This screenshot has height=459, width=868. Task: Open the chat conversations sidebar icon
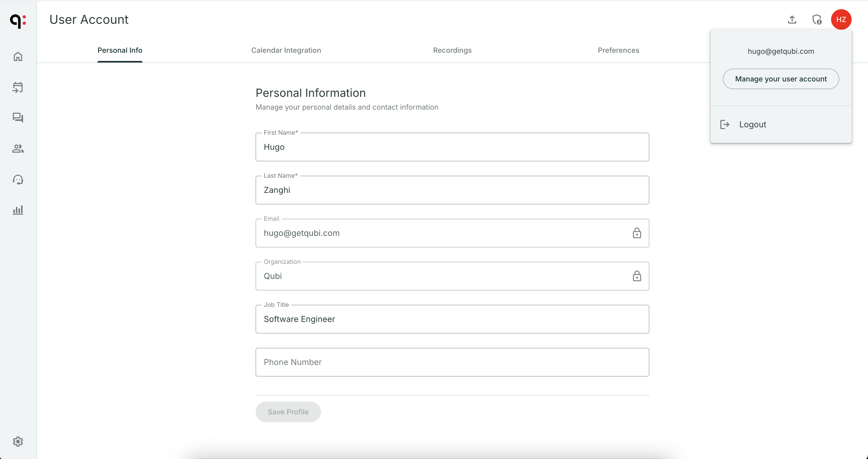pos(18,118)
